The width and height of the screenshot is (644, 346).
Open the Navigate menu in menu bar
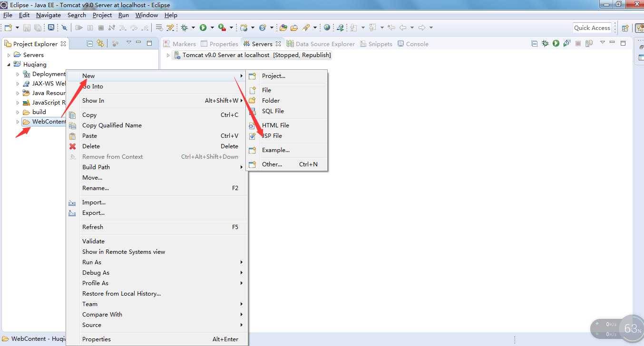[49, 15]
